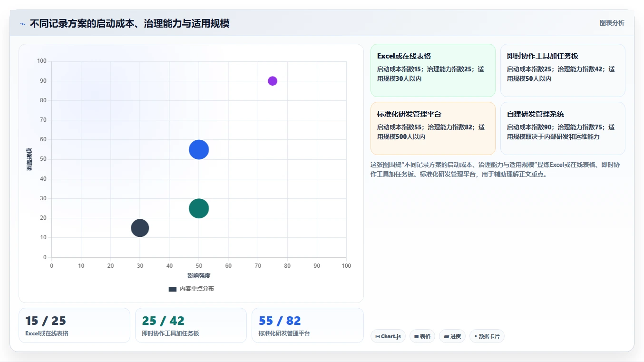Image resolution: width=644 pixels, height=362 pixels.
Task: Click the 内容重点分布 legend label text
Action: pos(196,289)
